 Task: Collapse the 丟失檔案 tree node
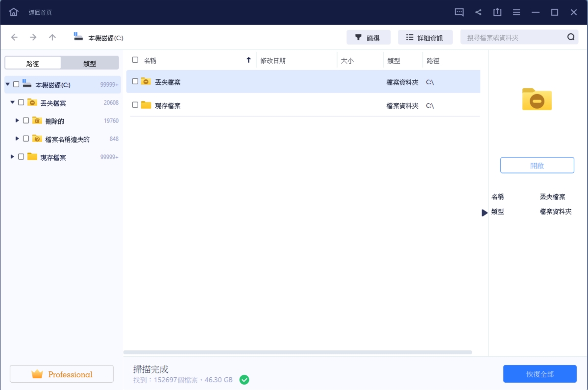click(12, 102)
